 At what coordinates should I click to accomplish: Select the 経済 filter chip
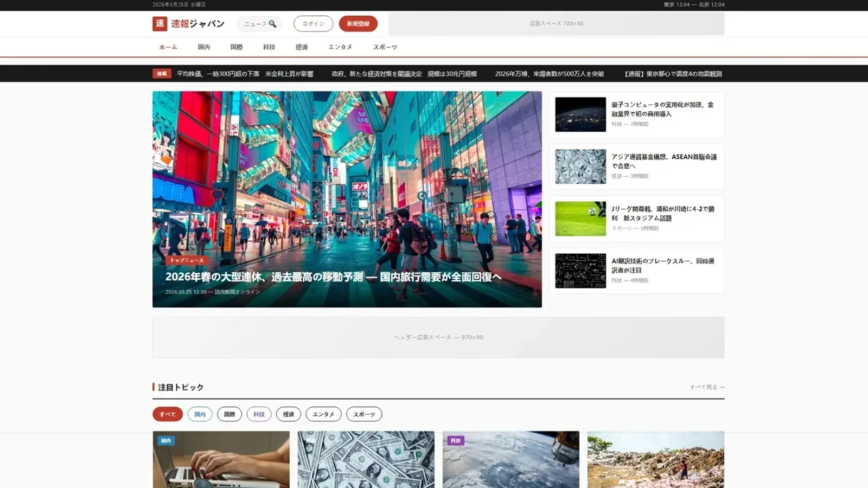click(x=288, y=414)
